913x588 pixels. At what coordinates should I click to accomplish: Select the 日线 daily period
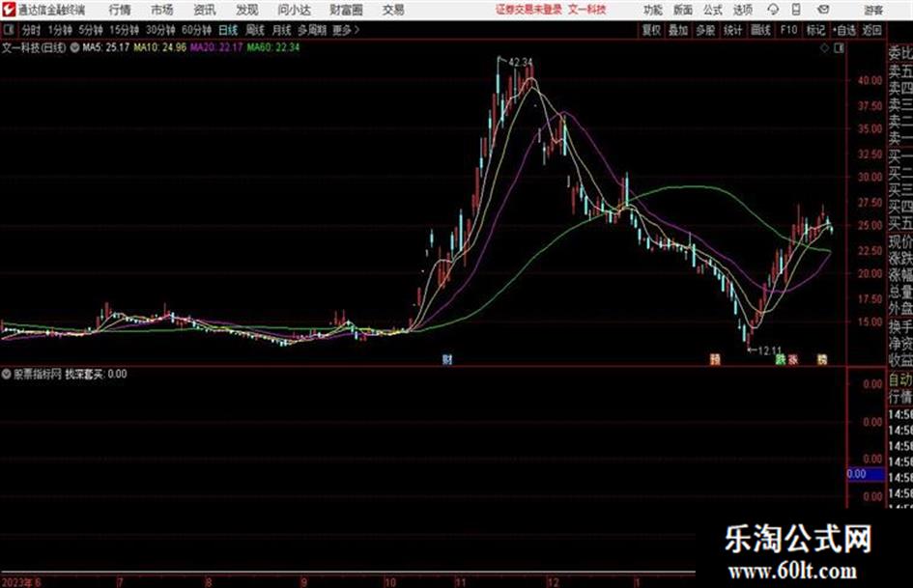228,30
